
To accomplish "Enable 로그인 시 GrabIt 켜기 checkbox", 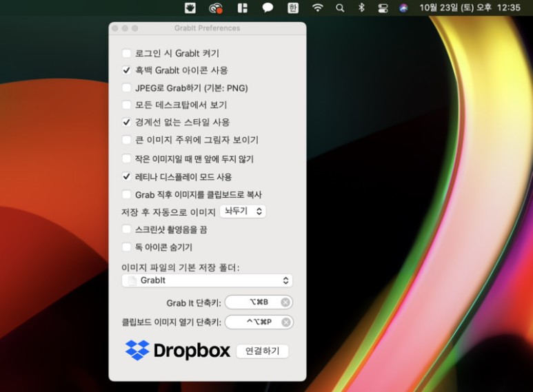I will point(126,53).
